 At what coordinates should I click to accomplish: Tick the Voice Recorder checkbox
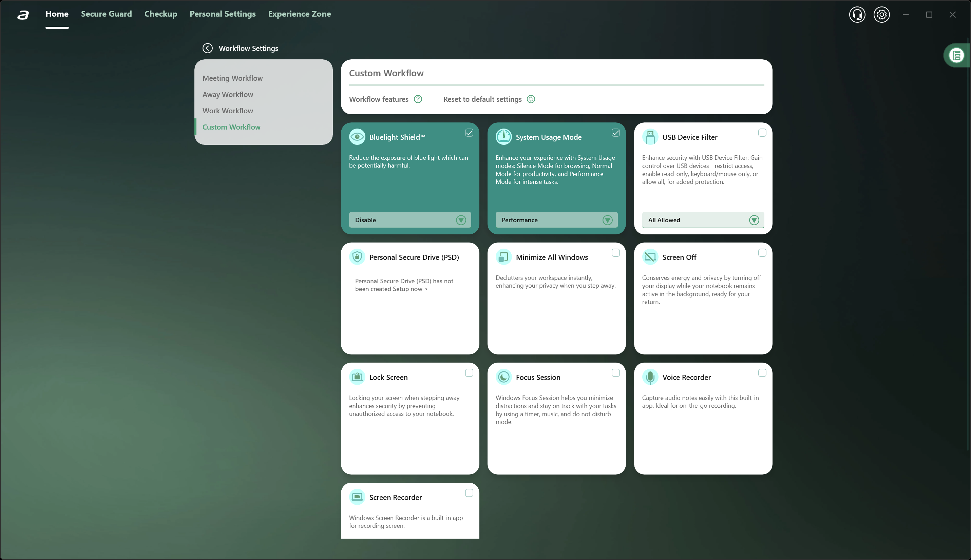762,373
